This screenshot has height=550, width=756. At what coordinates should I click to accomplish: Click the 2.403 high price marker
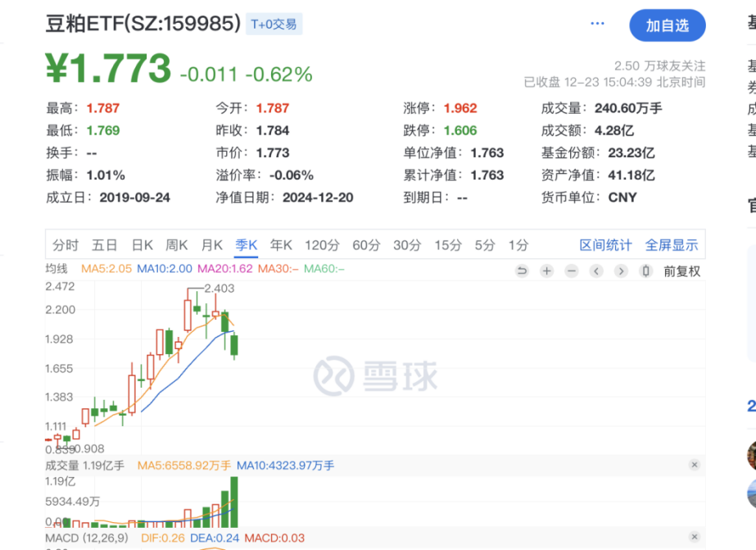[220, 289]
